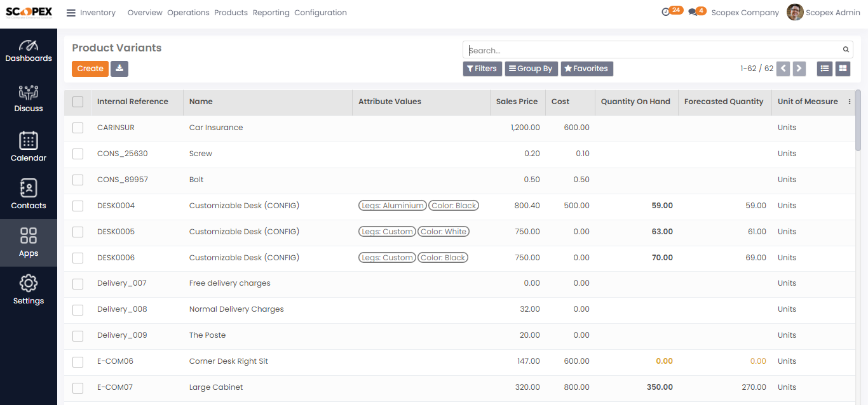The image size is (868, 405).
Task: Open the Car Insurance product row
Action: 459,128
